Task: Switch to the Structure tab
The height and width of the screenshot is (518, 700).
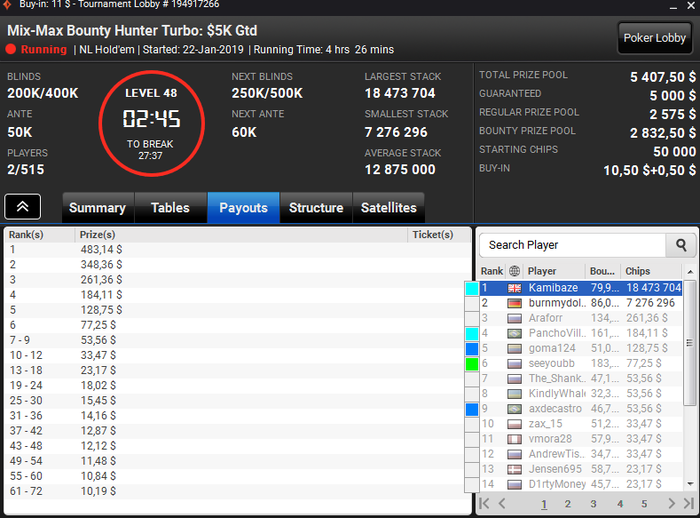Action: click(316, 208)
